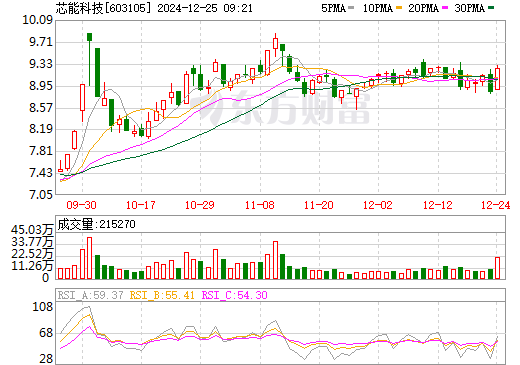Click the gray 5PMA legend color marker
Screen dimensions: 520x365
[351, 7]
